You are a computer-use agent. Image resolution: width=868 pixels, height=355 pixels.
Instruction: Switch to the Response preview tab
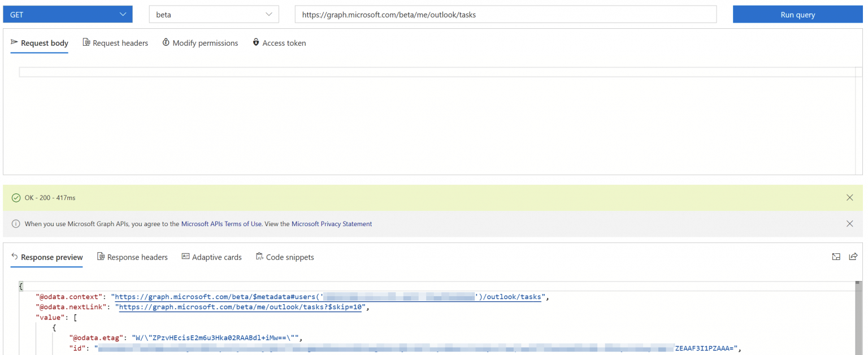[47, 257]
